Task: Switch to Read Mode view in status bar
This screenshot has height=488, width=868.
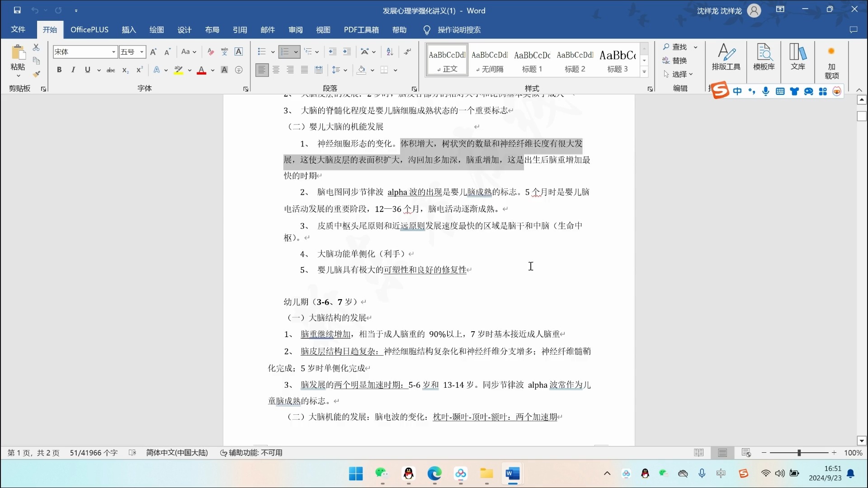Action: pyautogui.click(x=698, y=453)
